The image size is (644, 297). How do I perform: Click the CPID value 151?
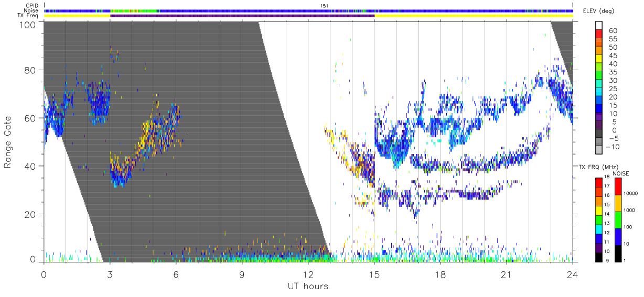(324, 5)
